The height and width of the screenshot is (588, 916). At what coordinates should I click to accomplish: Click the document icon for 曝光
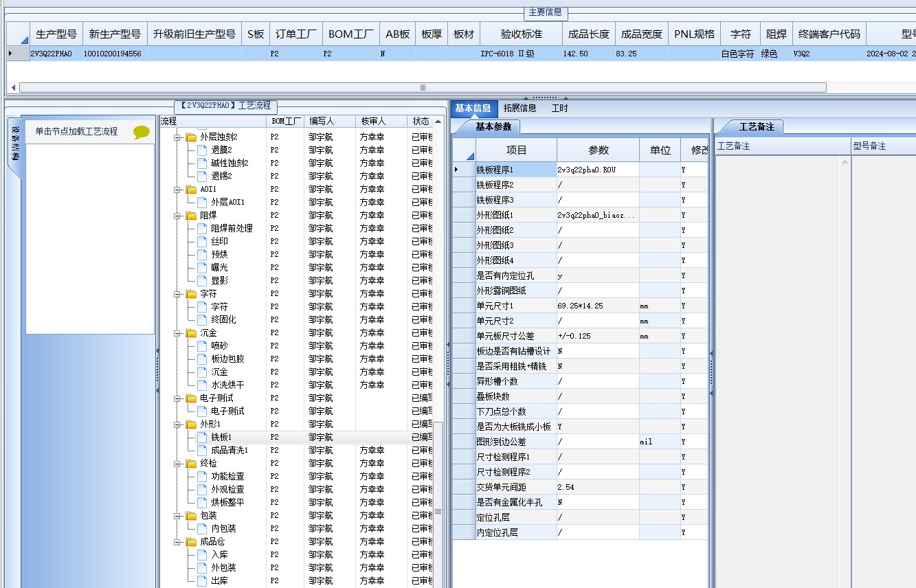[202, 268]
